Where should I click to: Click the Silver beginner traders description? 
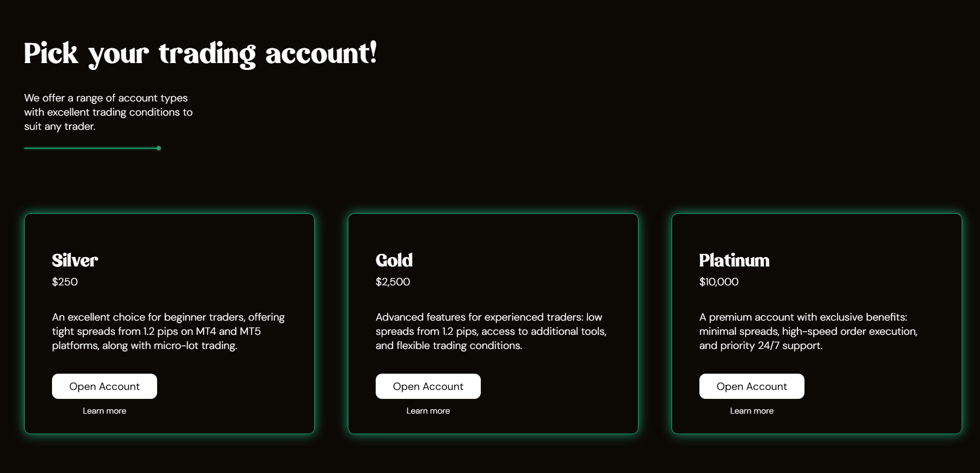click(x=168, y=331)
